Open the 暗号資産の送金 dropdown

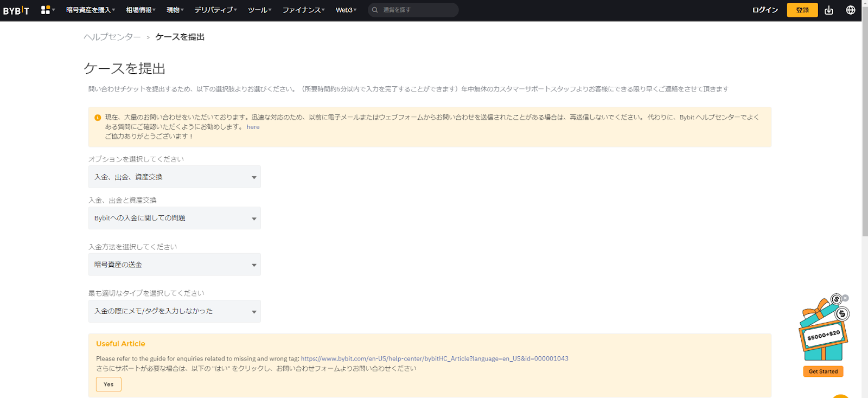point(175,265)
